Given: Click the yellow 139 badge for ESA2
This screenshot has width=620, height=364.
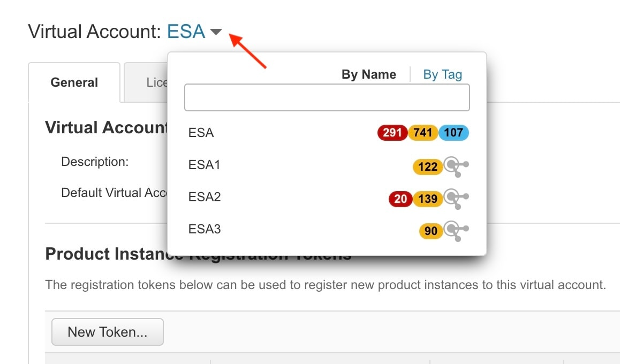Looking at the screenshot, I should [428, 199].
